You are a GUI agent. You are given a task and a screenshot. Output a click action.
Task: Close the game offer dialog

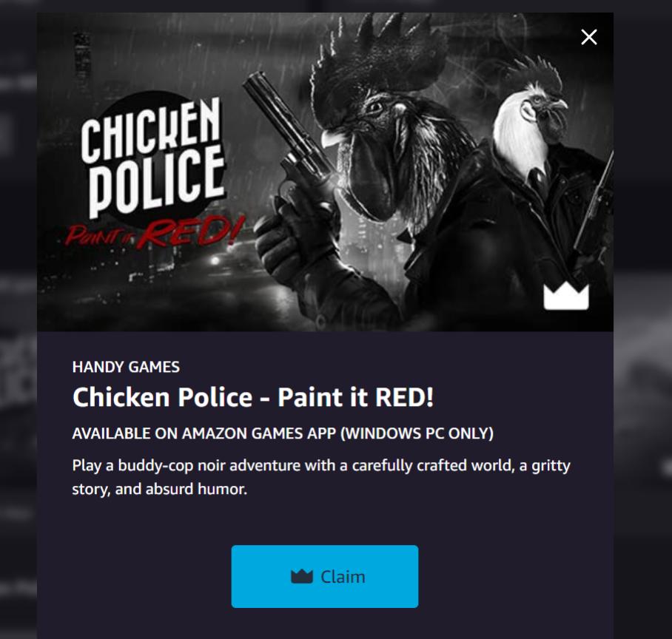point(589,37)
